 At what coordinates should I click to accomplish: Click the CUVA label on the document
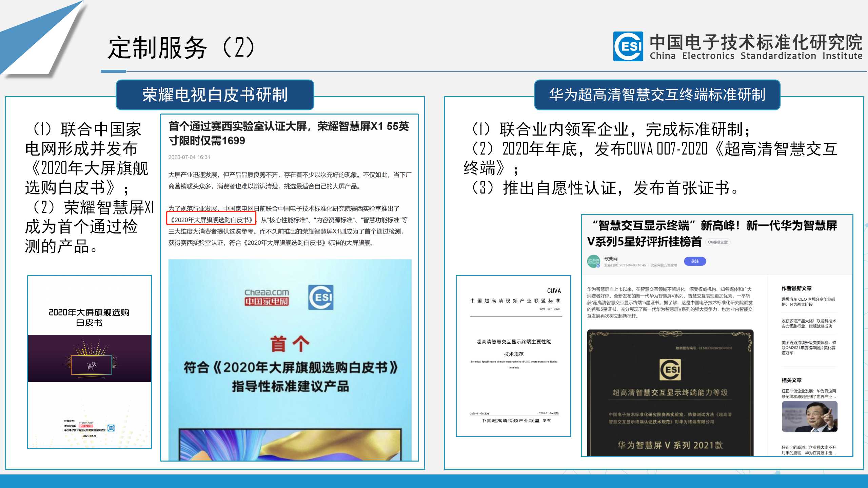(554, 291)
